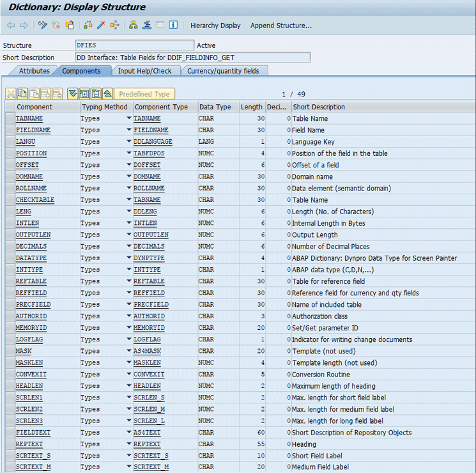Open Typing Method dropdown for MASK row
The image size is (476, 473).
click(128, 351)
